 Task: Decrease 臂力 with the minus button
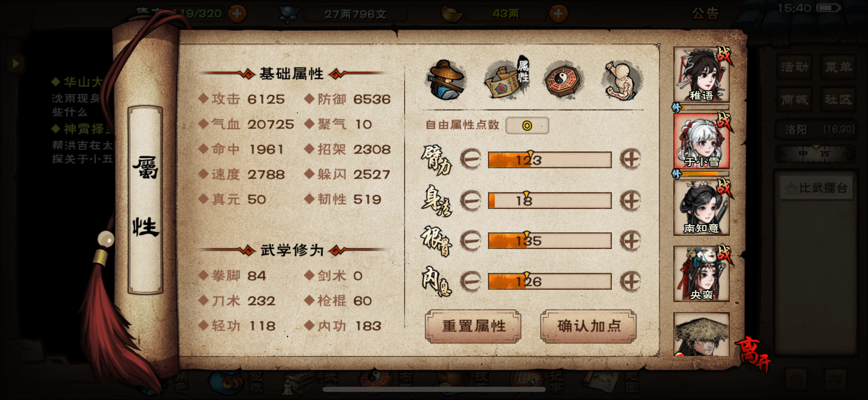pos(470,159)
